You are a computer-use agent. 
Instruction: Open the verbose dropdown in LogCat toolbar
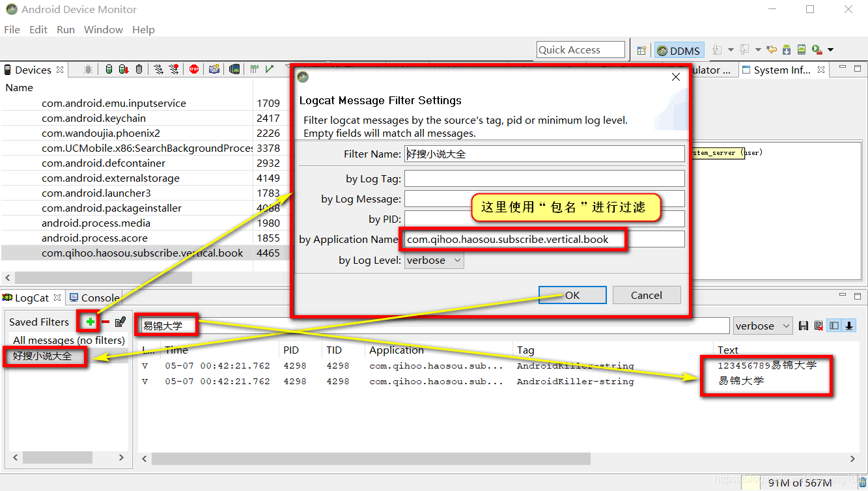click(763, 326)
